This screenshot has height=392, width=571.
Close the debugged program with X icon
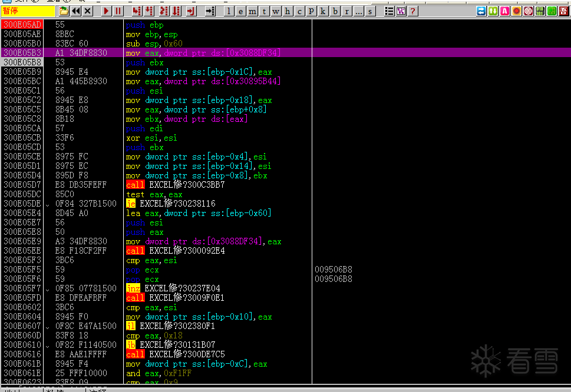(87, 11)
